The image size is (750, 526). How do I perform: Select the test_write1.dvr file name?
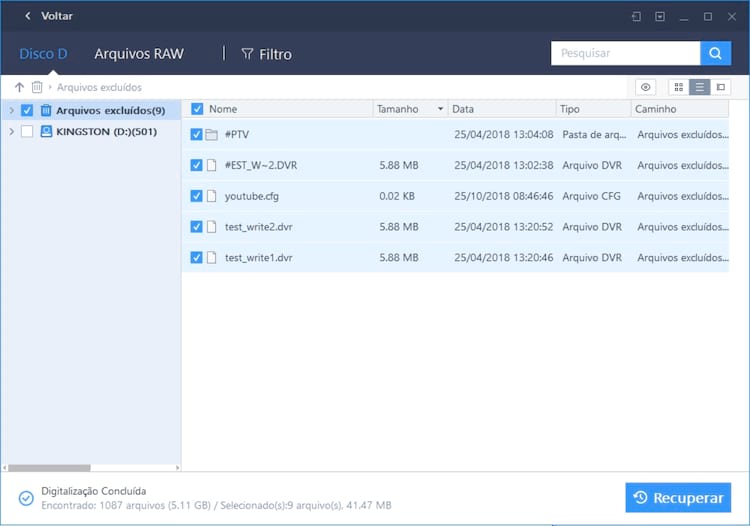[258, 257]
